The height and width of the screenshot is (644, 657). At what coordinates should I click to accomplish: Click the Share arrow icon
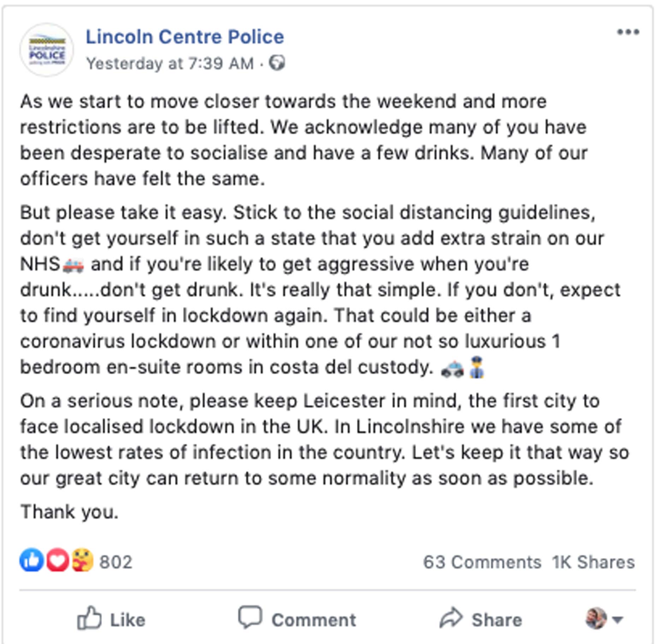click(x=451, y=618)
